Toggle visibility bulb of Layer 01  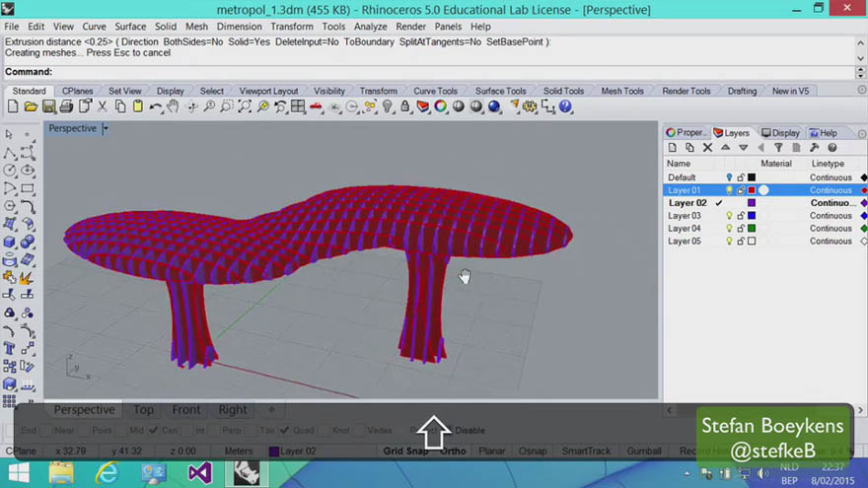729,190
